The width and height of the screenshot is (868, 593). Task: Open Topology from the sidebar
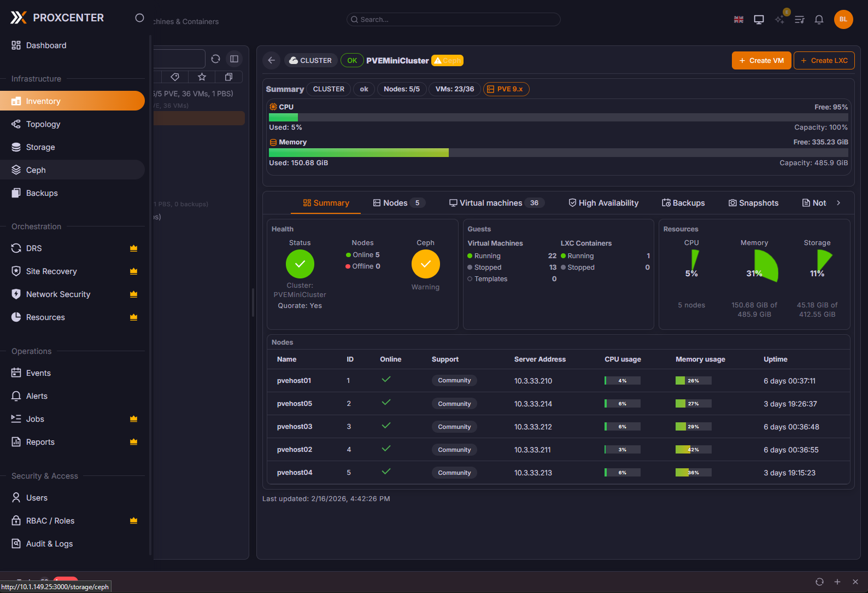coord(43,124)
